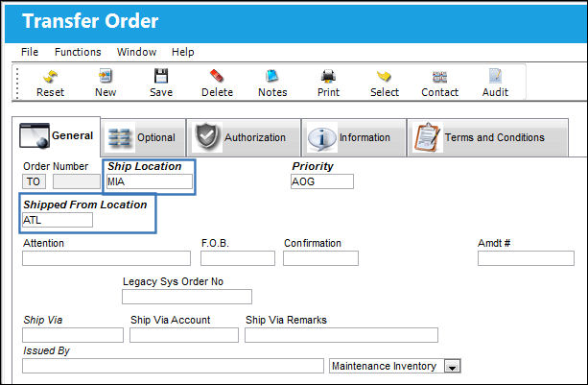
Task: Click the Order Number TO prefix box
Action: [35, 181]
